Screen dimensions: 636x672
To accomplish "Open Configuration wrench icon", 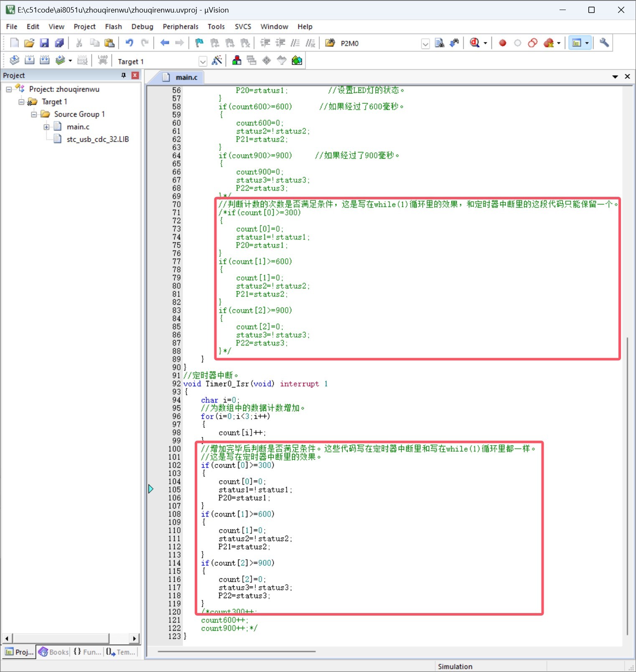I will pyautogui.click(x=604, y=43).
